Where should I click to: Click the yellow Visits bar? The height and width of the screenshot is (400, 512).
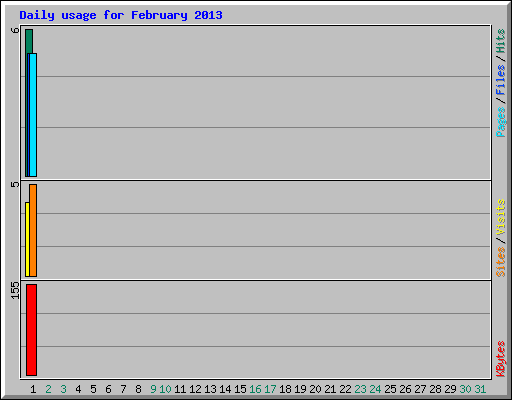click(27, 239)
